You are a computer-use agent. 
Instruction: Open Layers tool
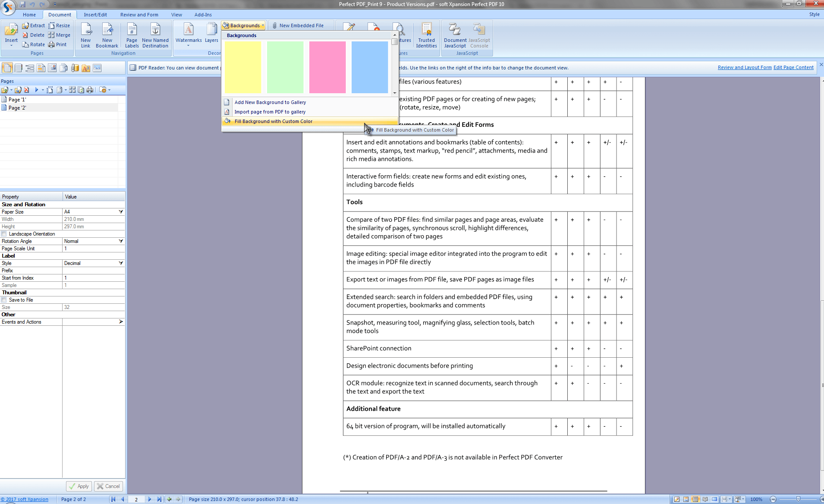pyautogui.click(x=211, y=34)
